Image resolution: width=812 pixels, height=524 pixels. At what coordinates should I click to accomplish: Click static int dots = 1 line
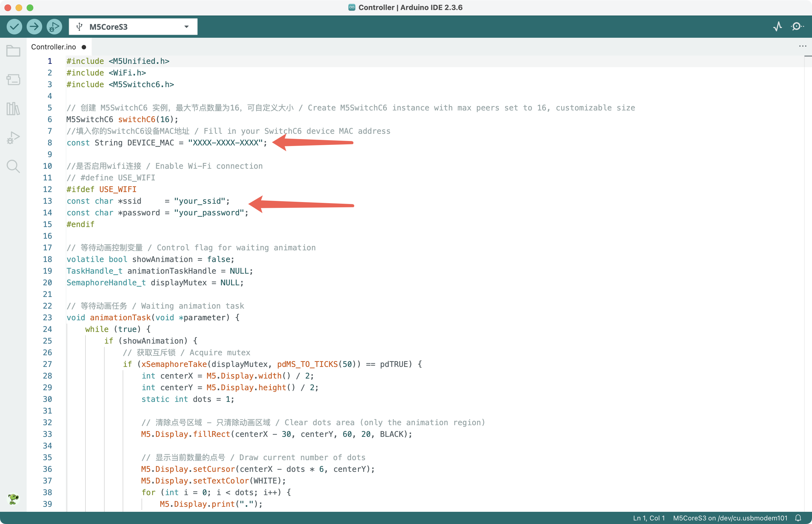pos(188,399)
